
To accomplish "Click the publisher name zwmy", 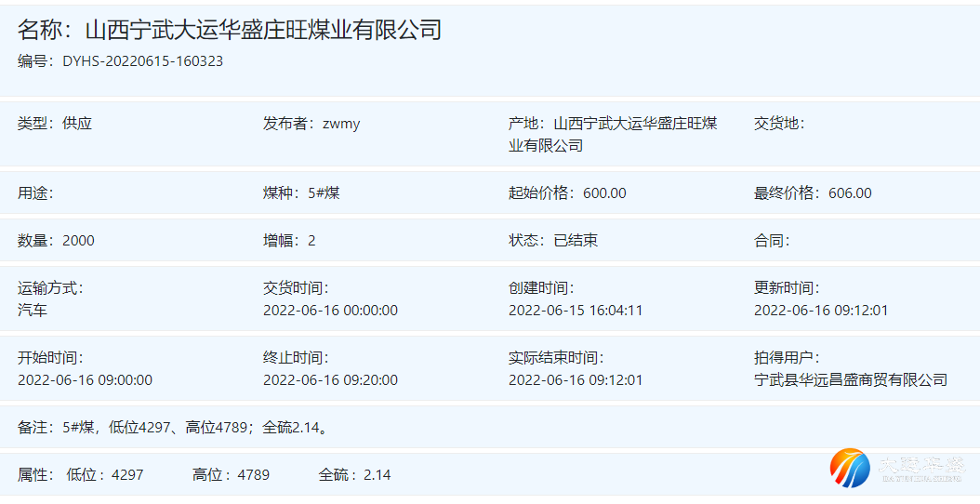I will point(340,123).
